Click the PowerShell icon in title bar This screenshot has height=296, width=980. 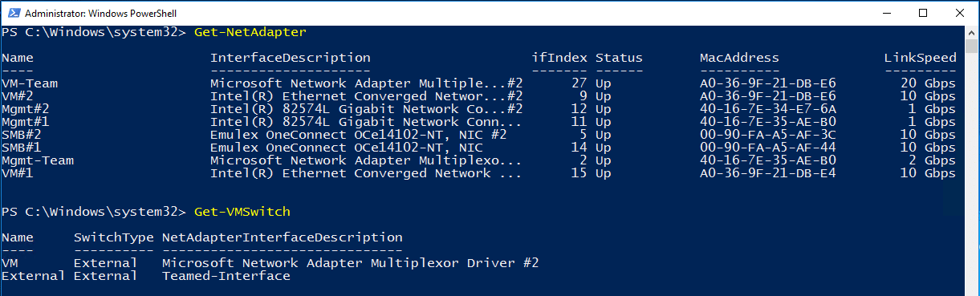coord(12,13)
